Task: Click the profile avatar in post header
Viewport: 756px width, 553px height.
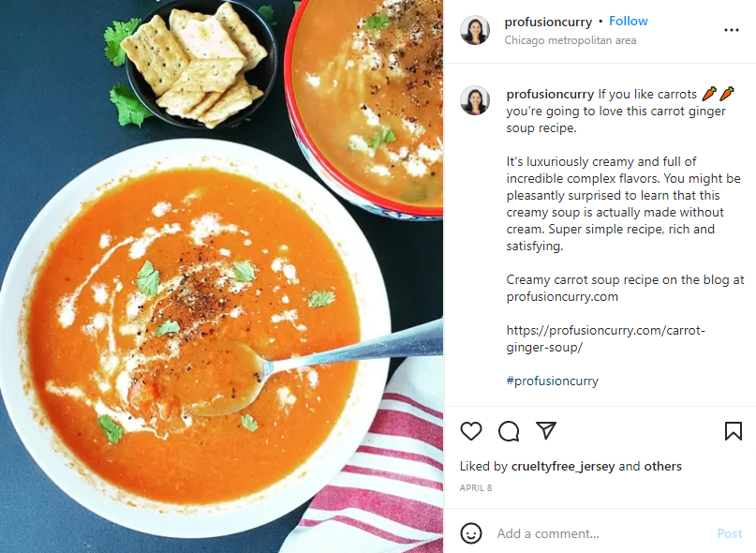Action: [475, 30]
